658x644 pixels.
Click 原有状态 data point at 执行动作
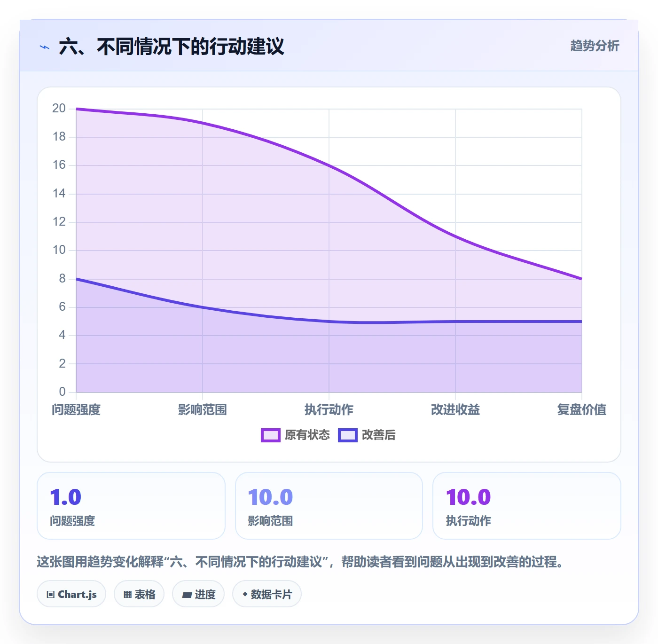329,165
